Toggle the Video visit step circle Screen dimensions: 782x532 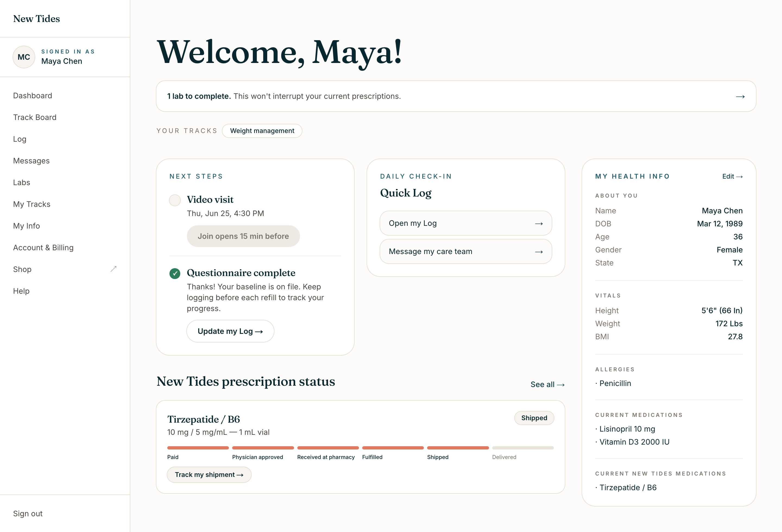[175, 200]
